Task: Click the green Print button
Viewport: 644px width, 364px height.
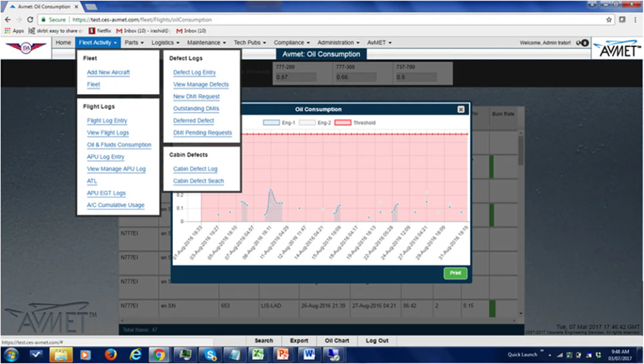Action: [x=455, y=273]
